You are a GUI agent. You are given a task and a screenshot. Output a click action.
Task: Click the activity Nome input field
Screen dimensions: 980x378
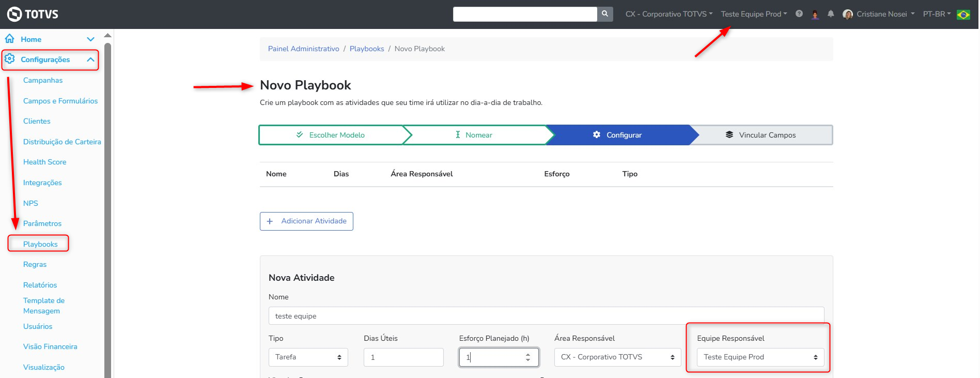(546, 316)
